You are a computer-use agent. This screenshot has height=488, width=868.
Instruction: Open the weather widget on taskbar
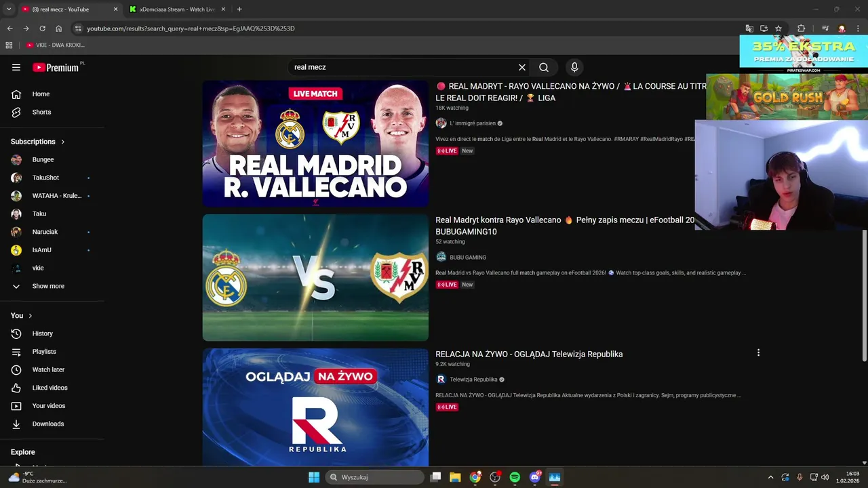click(x=37, y=477)
